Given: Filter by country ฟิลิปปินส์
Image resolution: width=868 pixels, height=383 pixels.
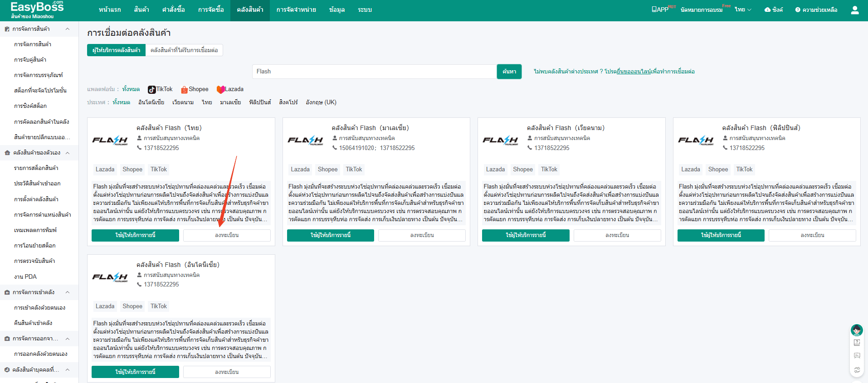Looking at the screenshot, I should pos(260,102).
